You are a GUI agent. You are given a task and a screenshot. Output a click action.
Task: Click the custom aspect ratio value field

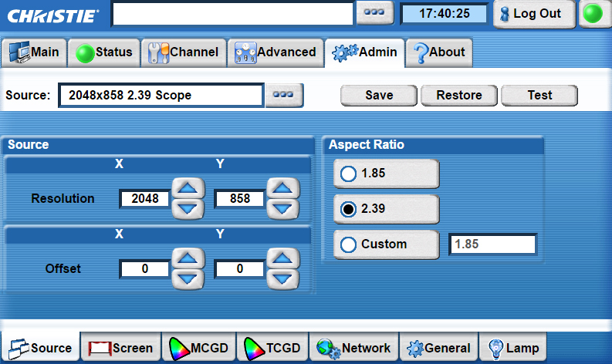pos(492,244)
